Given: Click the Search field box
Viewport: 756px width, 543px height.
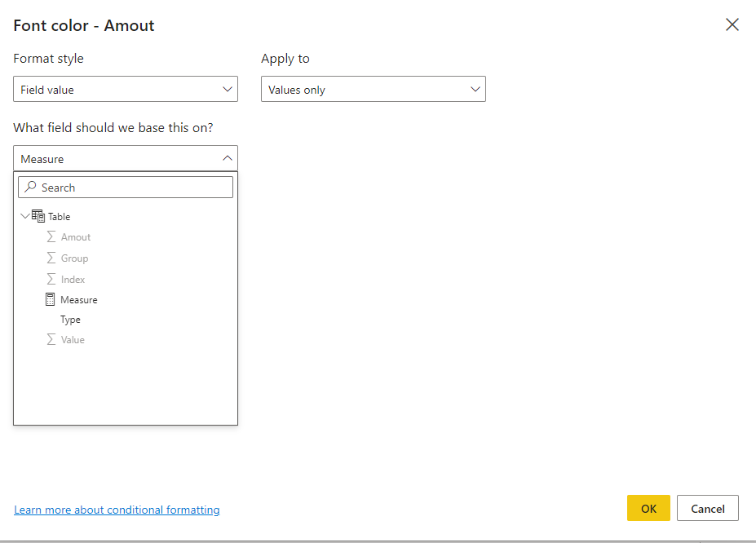Looking at the screenshot, I should (126, 188).
